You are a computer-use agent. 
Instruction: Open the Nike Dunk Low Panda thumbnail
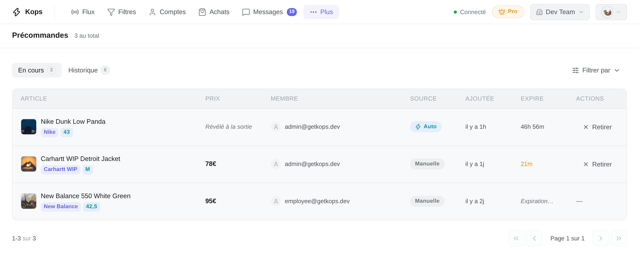pos(29,127)
